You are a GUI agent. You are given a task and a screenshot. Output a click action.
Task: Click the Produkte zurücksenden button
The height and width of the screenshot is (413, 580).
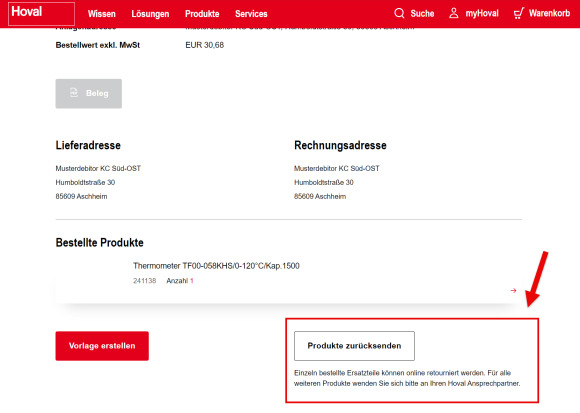(x=354, y=346)
